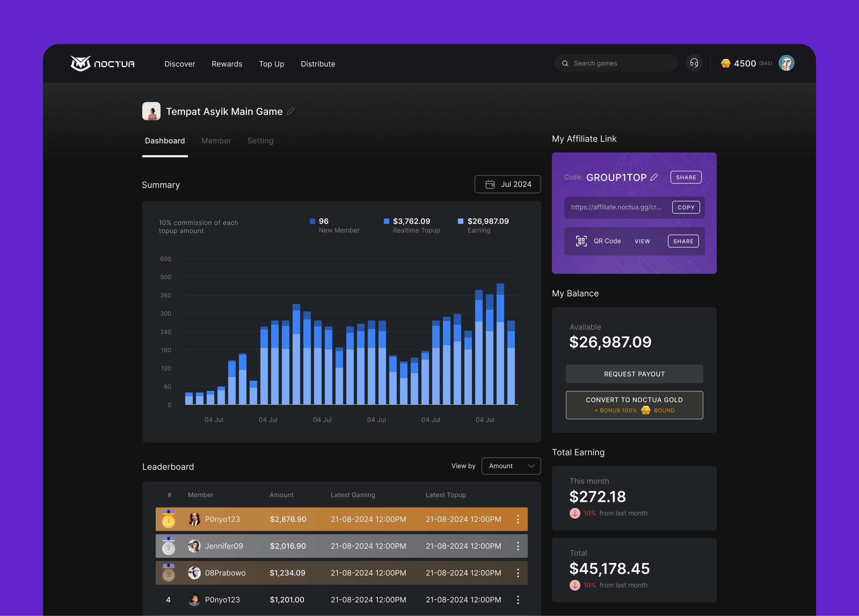Click the Request Payout button

634,374
